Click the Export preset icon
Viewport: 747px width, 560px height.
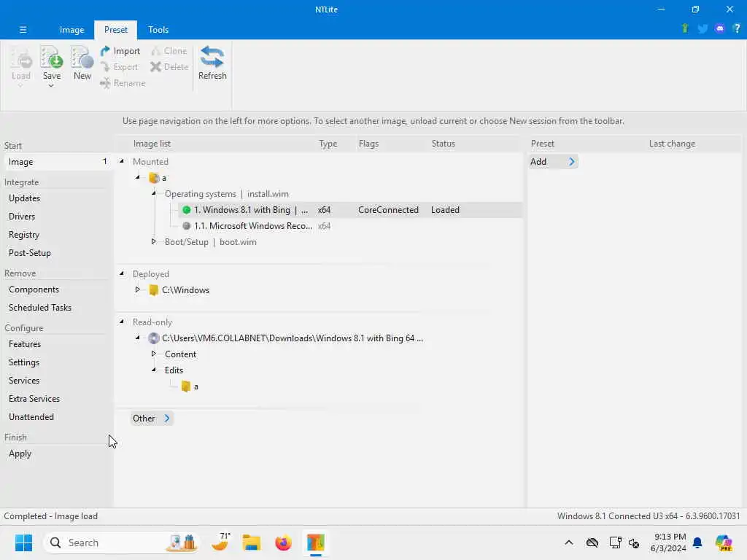105,67
